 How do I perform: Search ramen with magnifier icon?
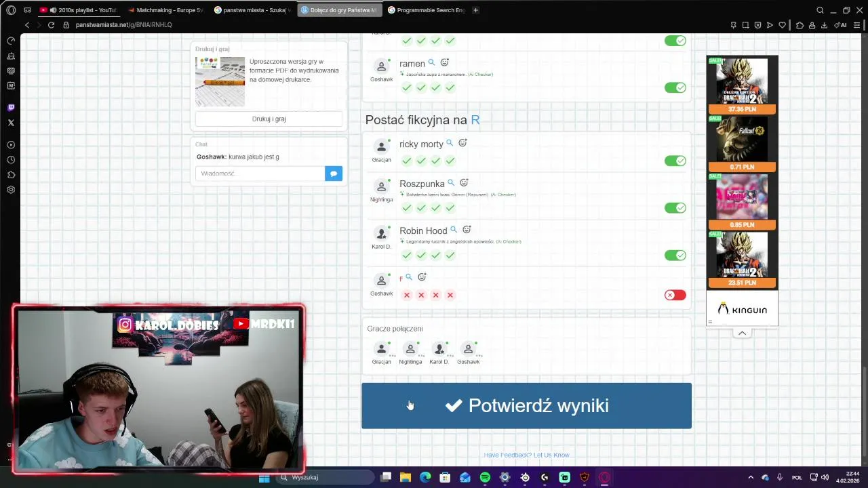click(431, 62)
